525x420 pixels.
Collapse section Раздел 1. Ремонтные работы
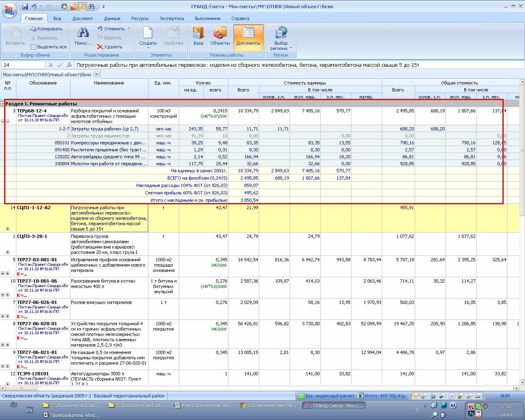point(3,104)
